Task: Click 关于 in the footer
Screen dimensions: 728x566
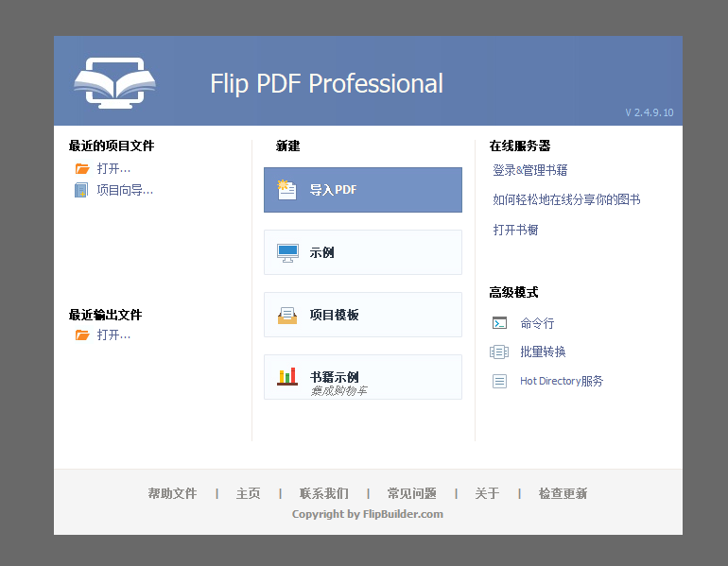Action: click(x=487, y=493)
